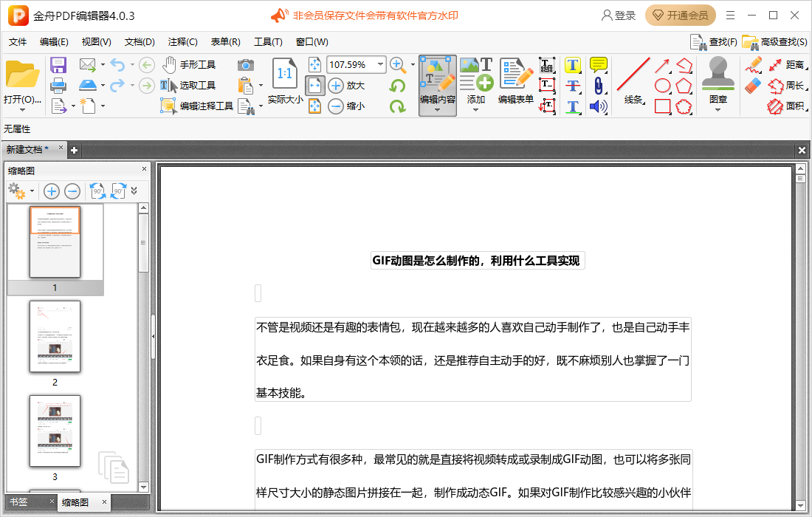This screenshot has width=812, height=517.
Task: Click the 开通会员 membership button
Action: click(680, 15)
